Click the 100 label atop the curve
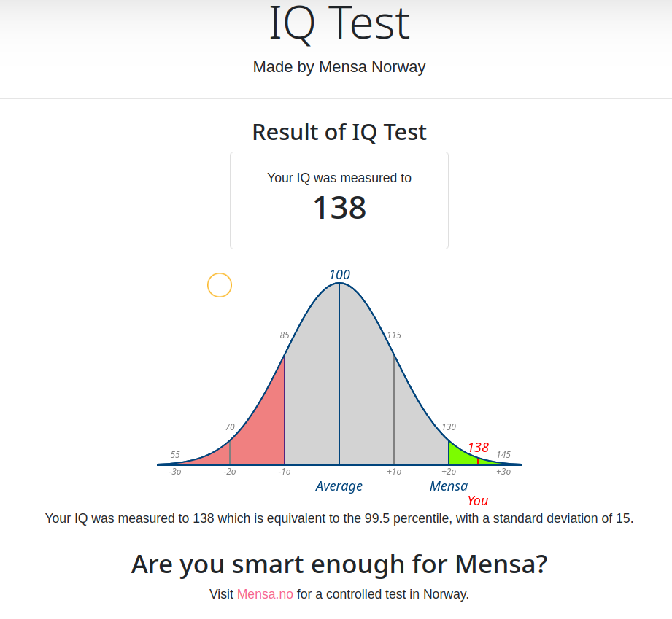672x619 pixels. pyautogui.click(x=339, y=275)
